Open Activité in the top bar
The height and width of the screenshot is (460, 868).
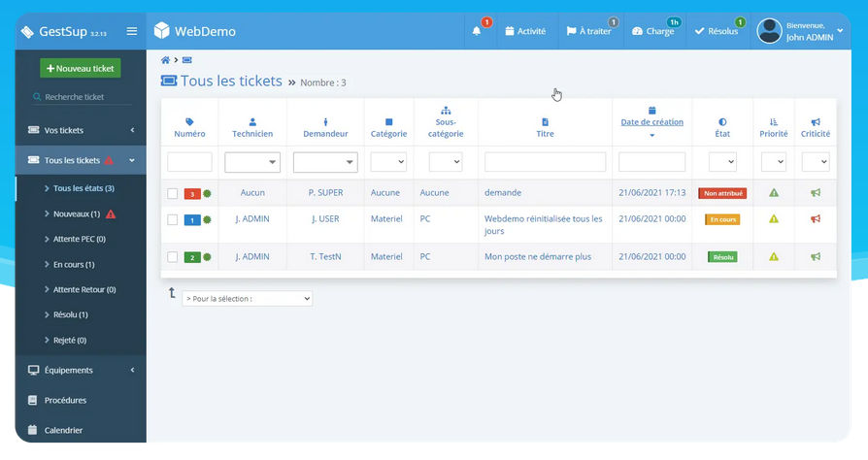[525, 32]
